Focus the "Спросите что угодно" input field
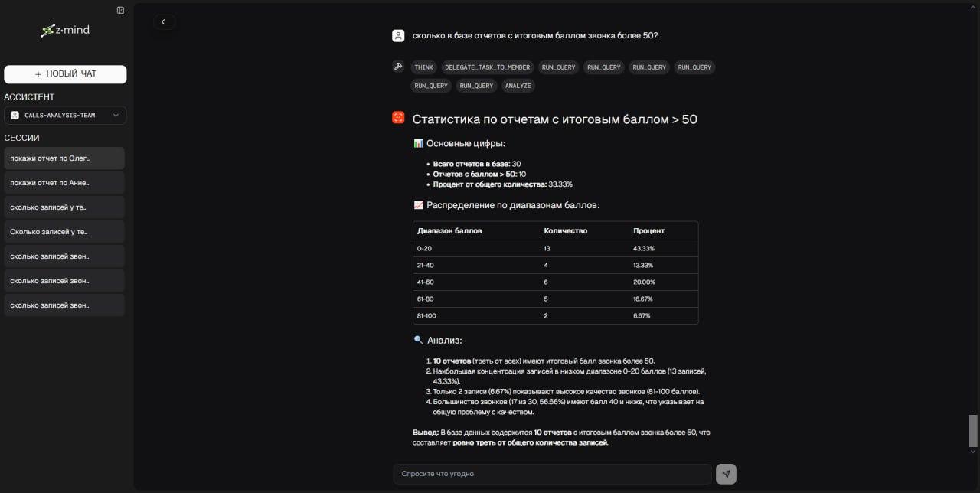 click(553, 474)
